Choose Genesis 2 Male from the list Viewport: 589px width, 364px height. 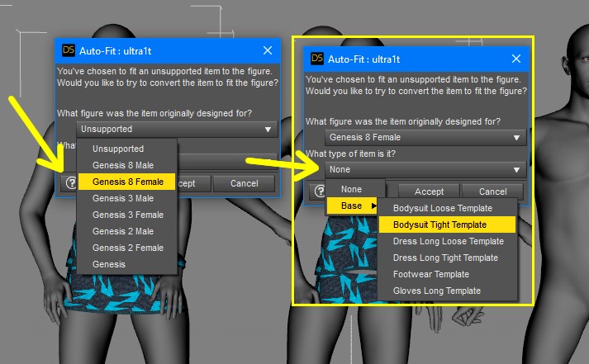126,231
